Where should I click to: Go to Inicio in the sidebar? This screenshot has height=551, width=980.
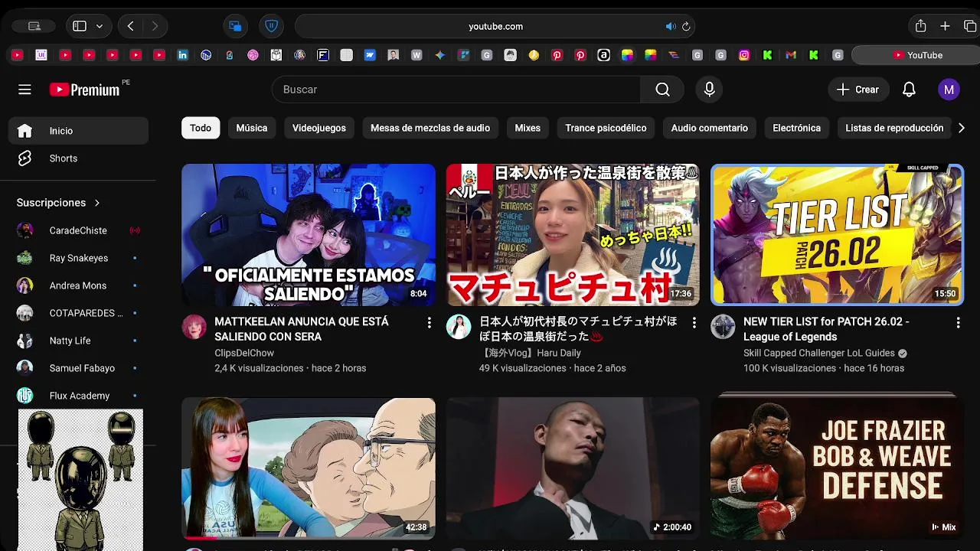[78, 131]
